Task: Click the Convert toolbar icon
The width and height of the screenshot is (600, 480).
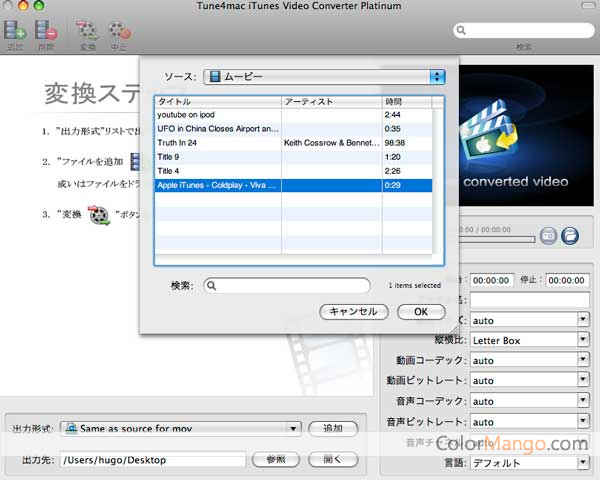Action: (88, 31)
